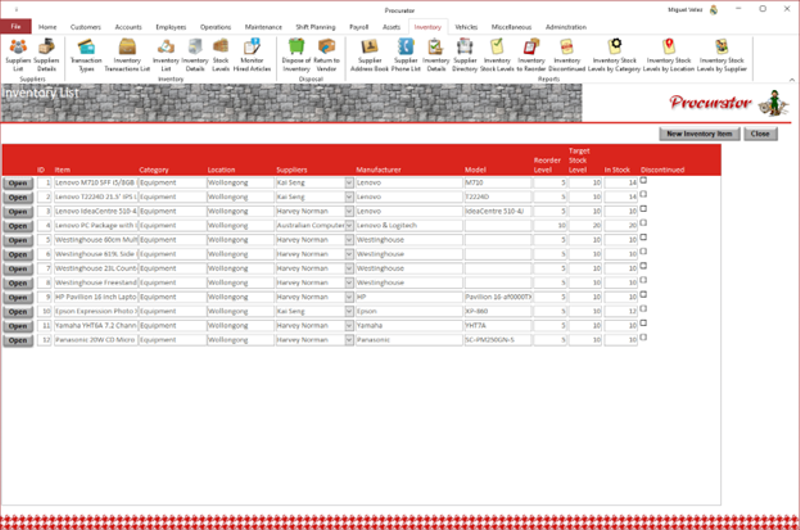Open Suppliers dropdown for Australian Computer row
Screen dimensions: 800x530
point(349,226)
